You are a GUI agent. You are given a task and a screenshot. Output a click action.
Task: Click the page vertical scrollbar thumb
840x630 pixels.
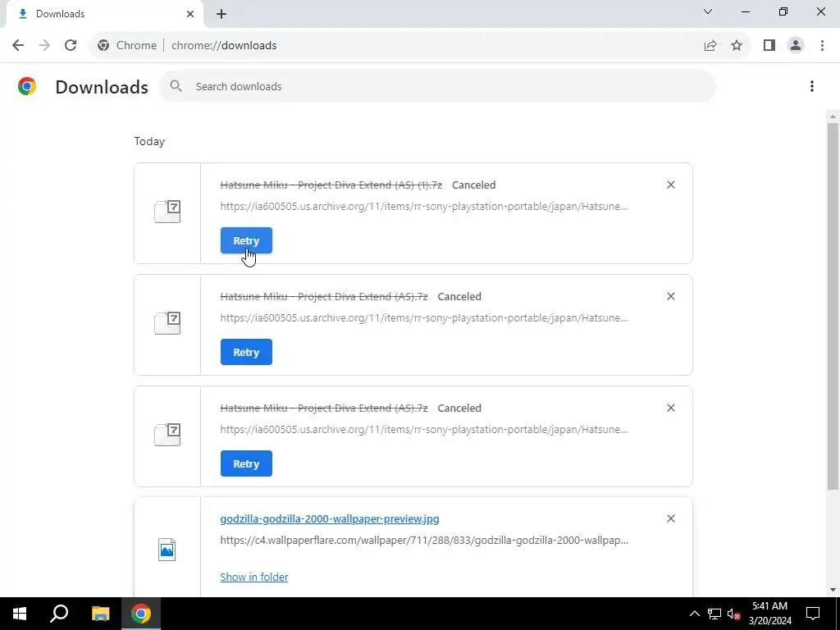pyautogui.click(x=833, y=306)
